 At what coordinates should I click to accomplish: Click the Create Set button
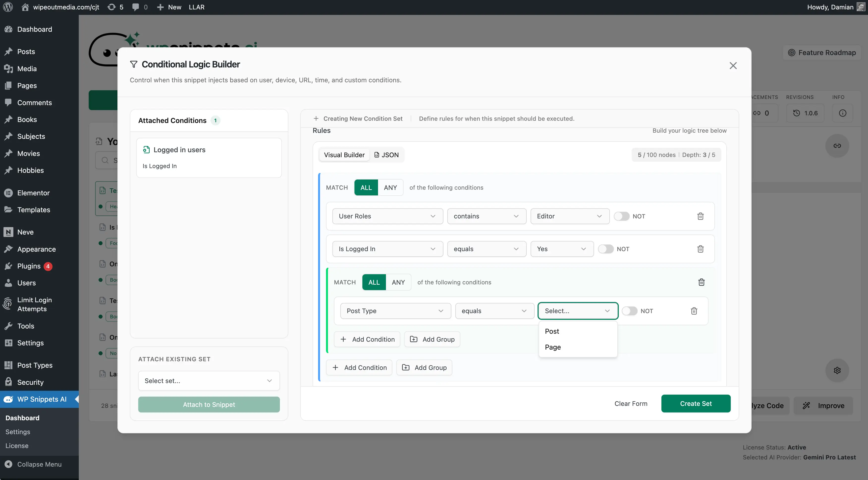coord(696,403)
